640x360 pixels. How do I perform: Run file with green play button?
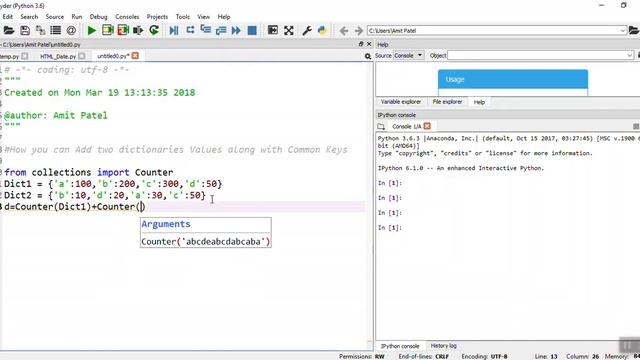92,30
